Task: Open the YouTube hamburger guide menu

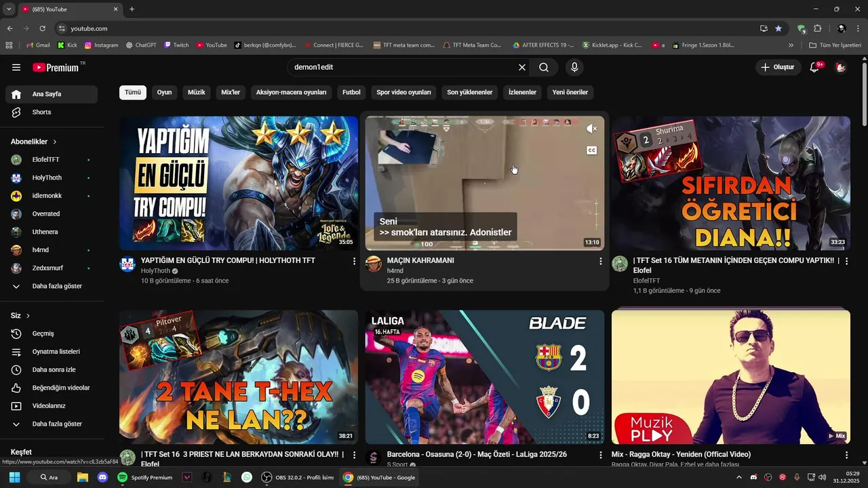Action: tap(16, 67)
